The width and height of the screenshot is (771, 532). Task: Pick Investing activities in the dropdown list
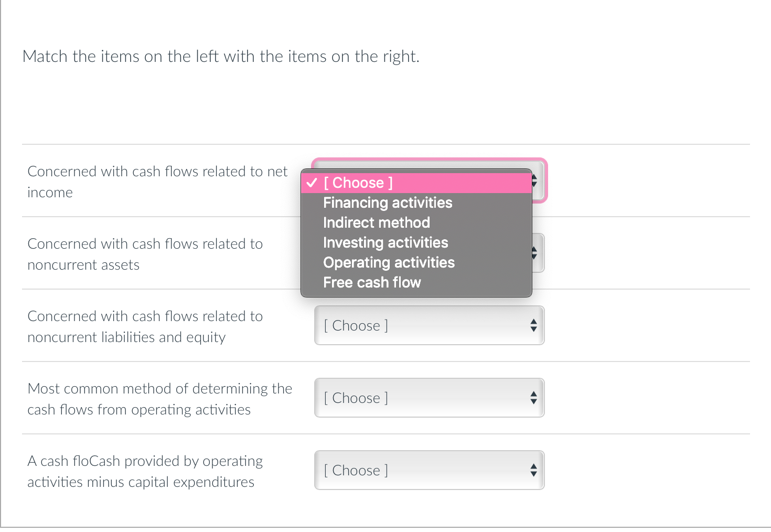tap(385, 243)
